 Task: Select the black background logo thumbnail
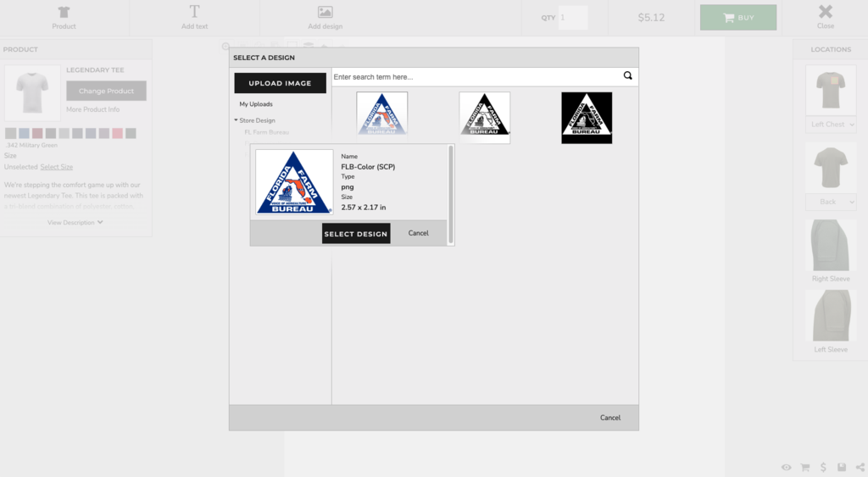(587, 118)
